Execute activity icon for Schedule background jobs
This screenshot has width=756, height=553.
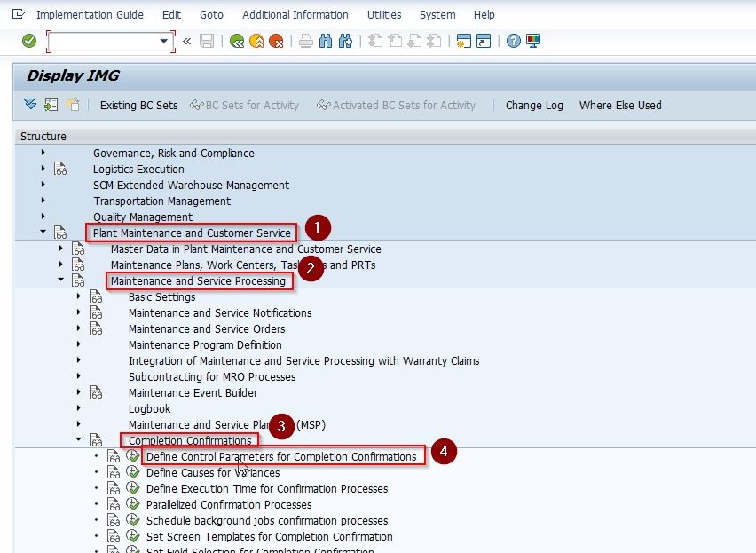click(x=132, y=520)
